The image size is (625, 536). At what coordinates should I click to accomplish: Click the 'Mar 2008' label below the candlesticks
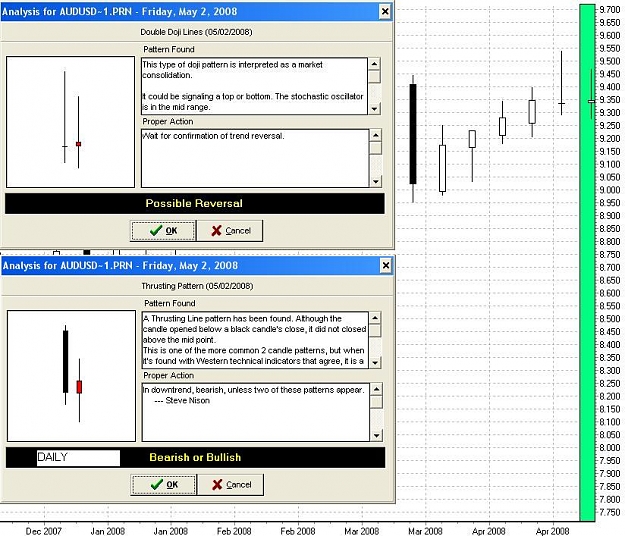(425, 531)
